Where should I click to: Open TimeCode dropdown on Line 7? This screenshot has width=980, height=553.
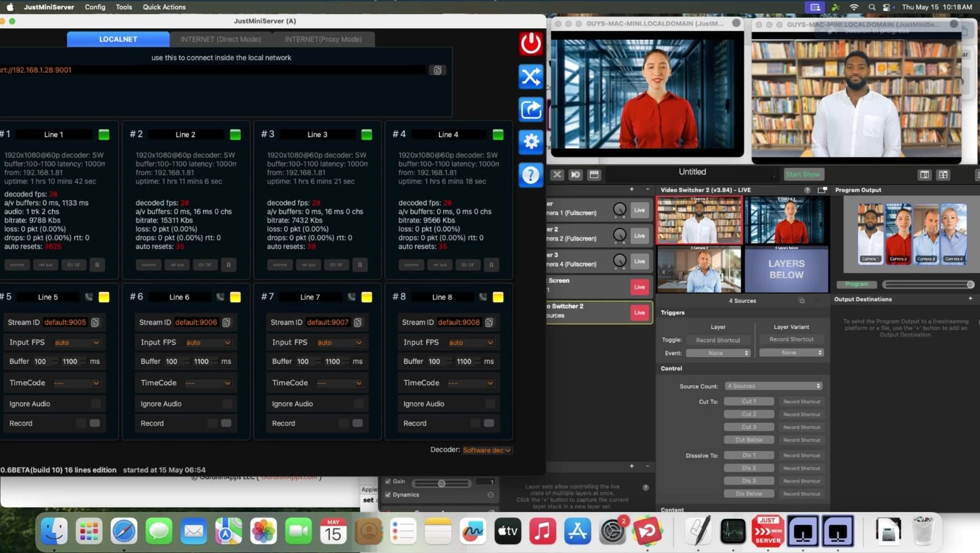[339, 383]
